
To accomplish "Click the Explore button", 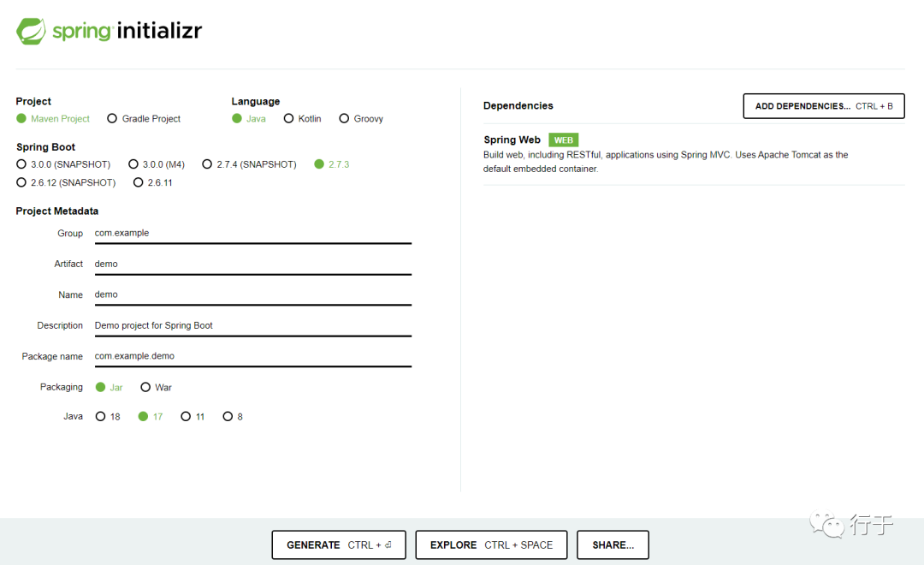I will coord(491,545).
